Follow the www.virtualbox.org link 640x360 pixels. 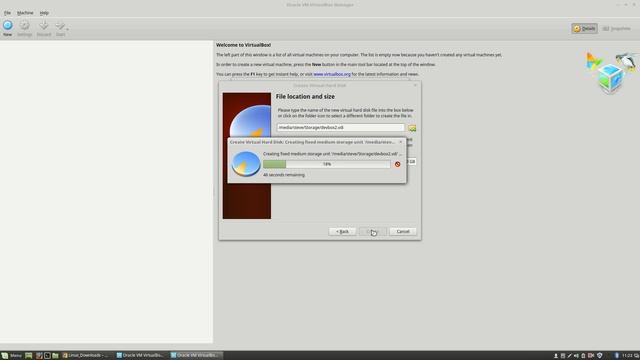(x=332, y=74)
